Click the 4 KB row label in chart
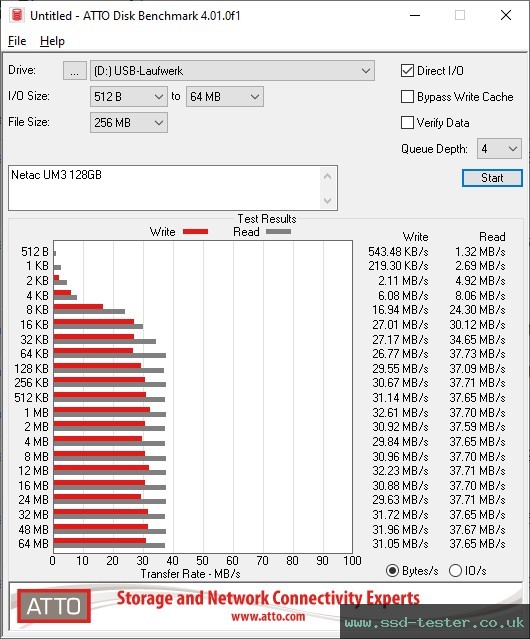 (x=37, y=295)
